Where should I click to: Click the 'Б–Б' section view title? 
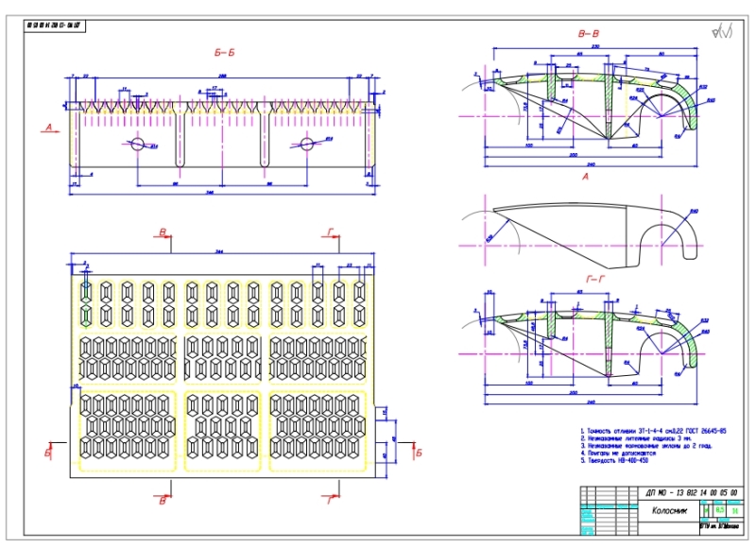(225, 53)
